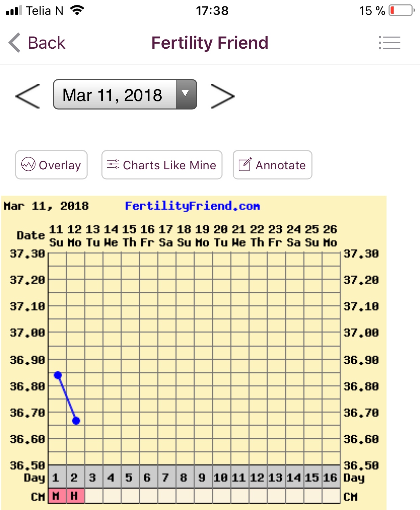Tap the Annotate pencil icon

[x=245, y=165]
